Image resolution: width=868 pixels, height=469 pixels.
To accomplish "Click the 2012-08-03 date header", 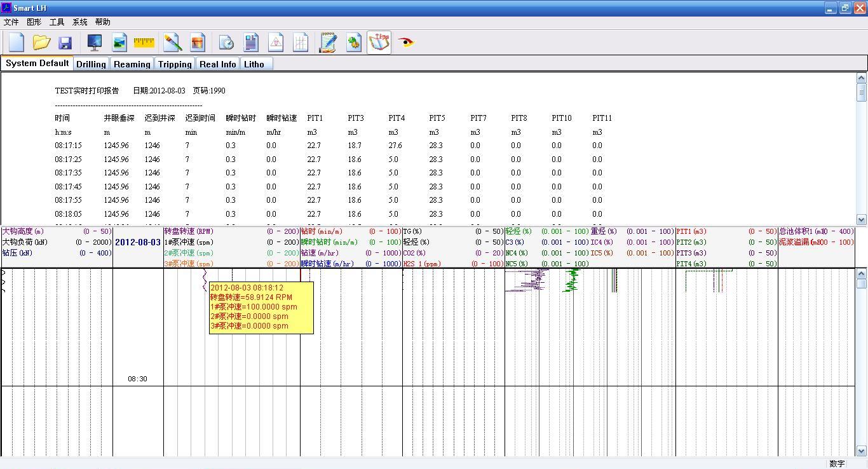I will (138, 243).
